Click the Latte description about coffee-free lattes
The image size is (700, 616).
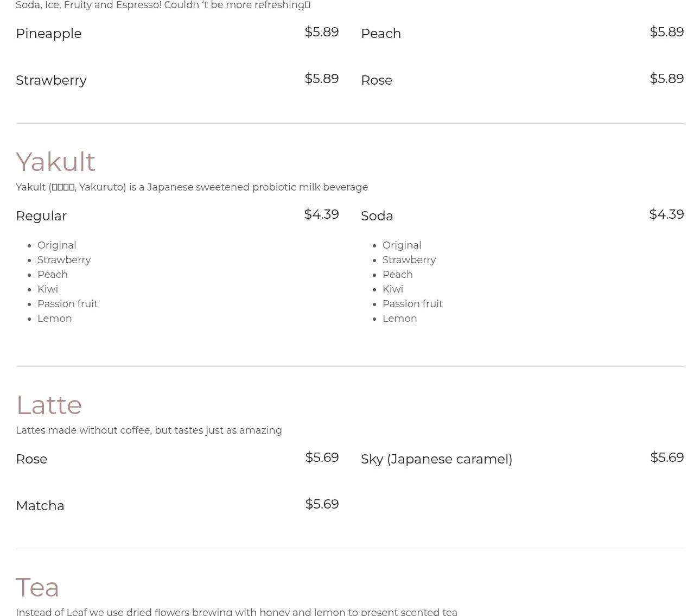[149, 430]
